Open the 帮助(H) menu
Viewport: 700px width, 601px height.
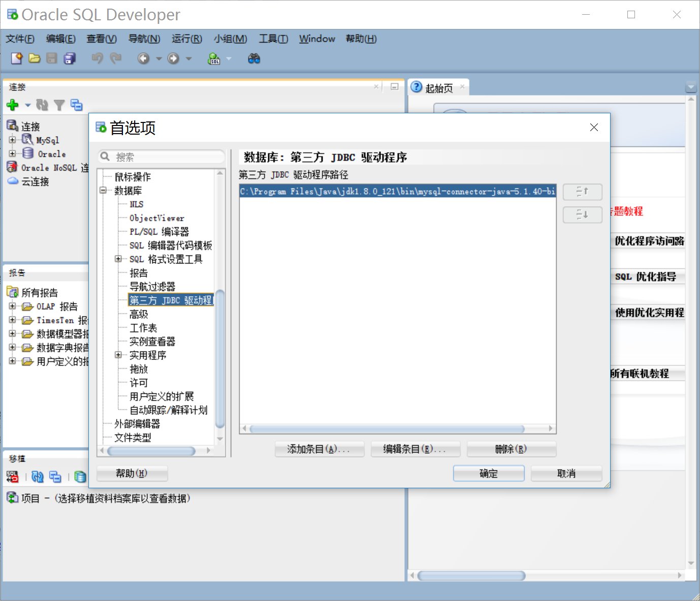pyautogui.click(x=361, y=39)
